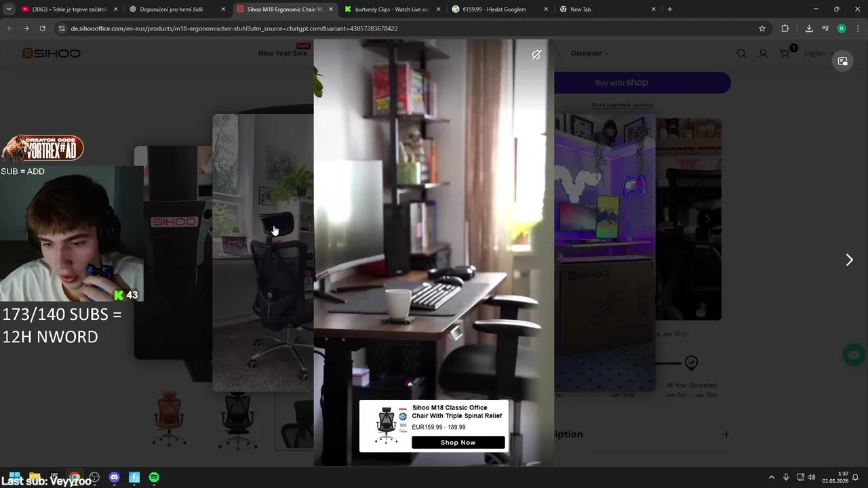Open Google Chrome from taskbar
The height and width of the screenshot is (488, 868).
[x=75, y=477]
